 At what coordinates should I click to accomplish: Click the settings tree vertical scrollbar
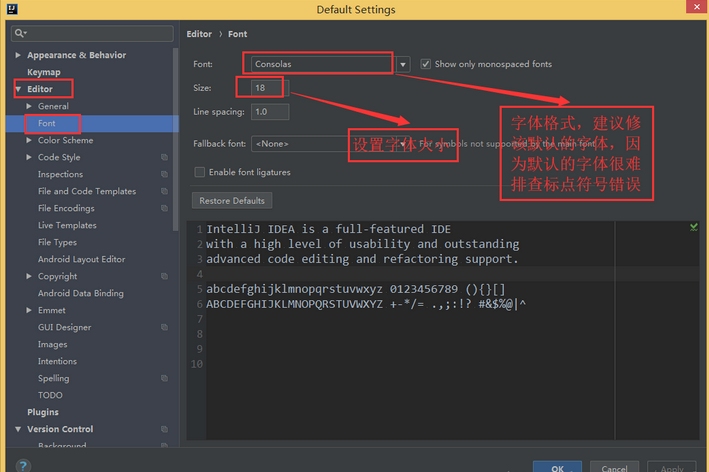[x=175, y=140]
